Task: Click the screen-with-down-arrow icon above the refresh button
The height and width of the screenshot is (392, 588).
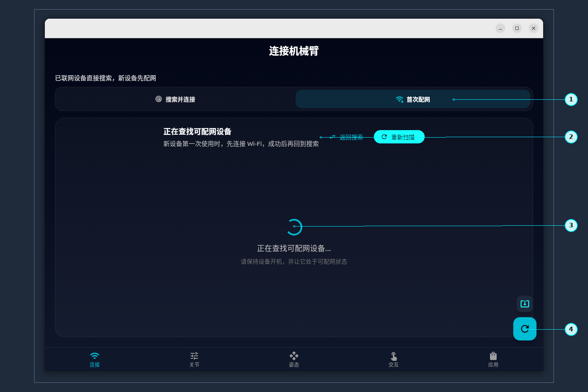Action: tap(525, 304)
